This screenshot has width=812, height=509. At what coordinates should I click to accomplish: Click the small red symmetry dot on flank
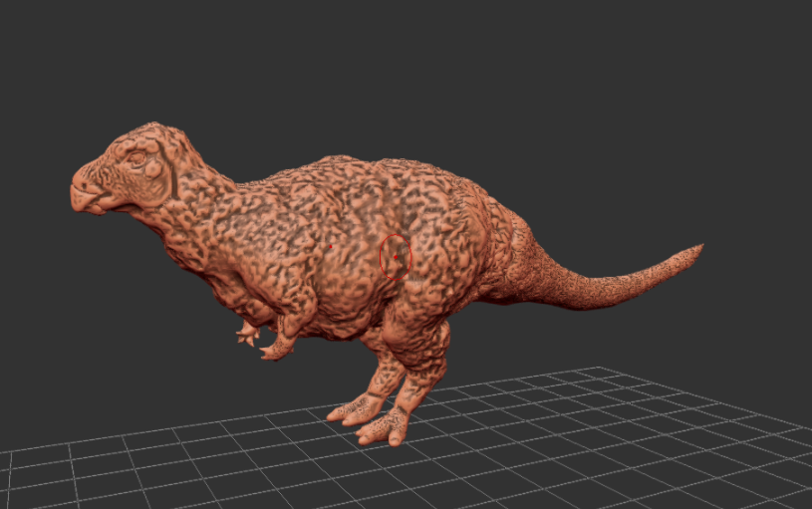pyautogui.click(x=331, y=246)
